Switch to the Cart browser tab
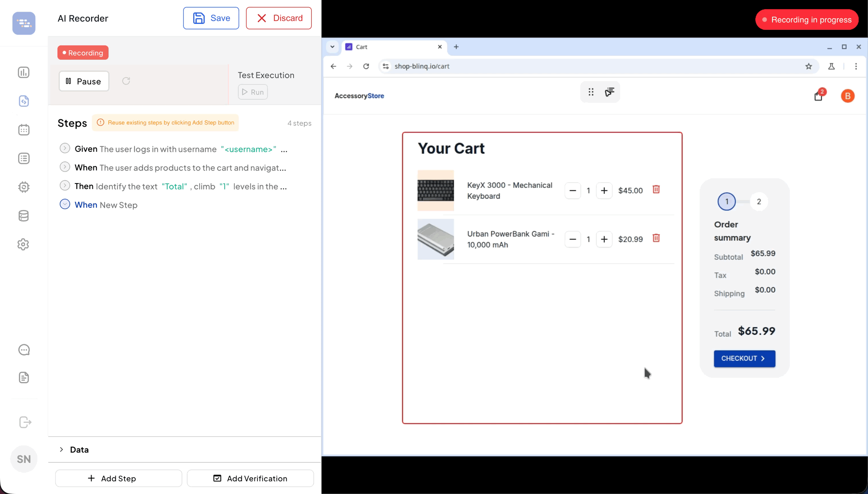This screenshot has height=494, width=868. tap(391, 47)
